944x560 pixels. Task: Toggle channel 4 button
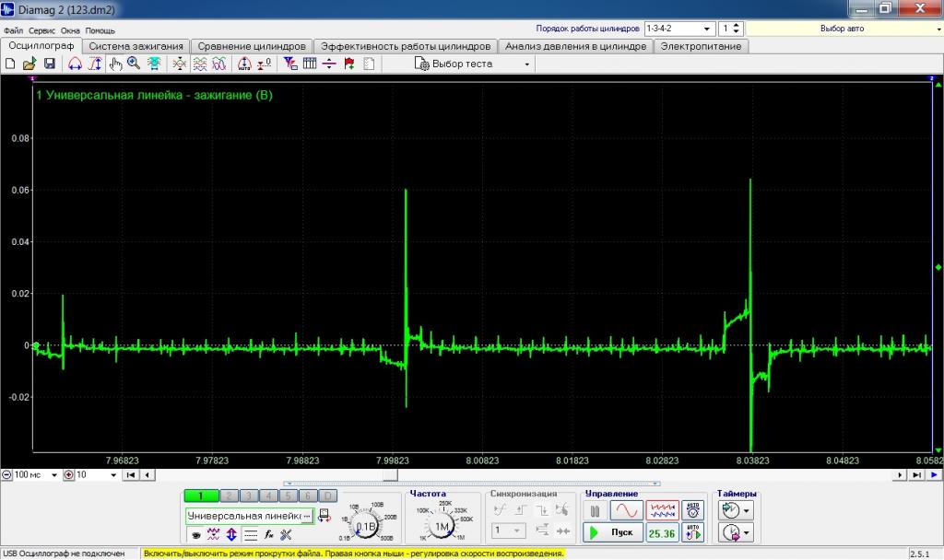click(268, 496)
